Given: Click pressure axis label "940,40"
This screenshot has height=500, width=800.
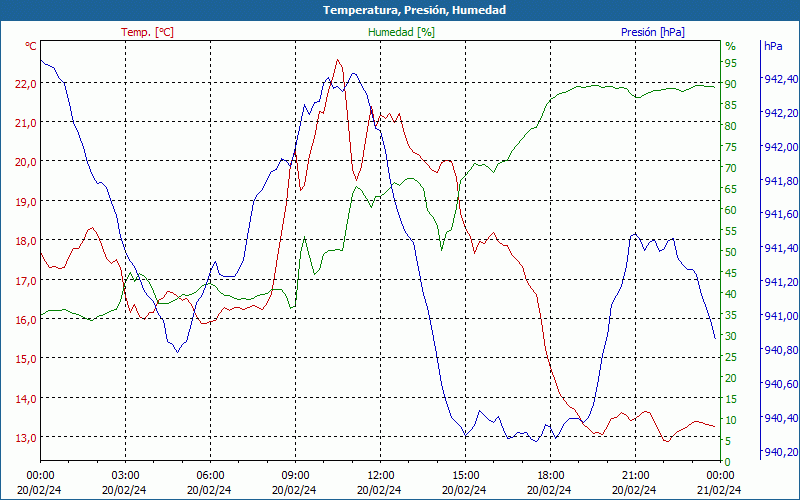Looking at the screenshot, I should click(780, 418).
